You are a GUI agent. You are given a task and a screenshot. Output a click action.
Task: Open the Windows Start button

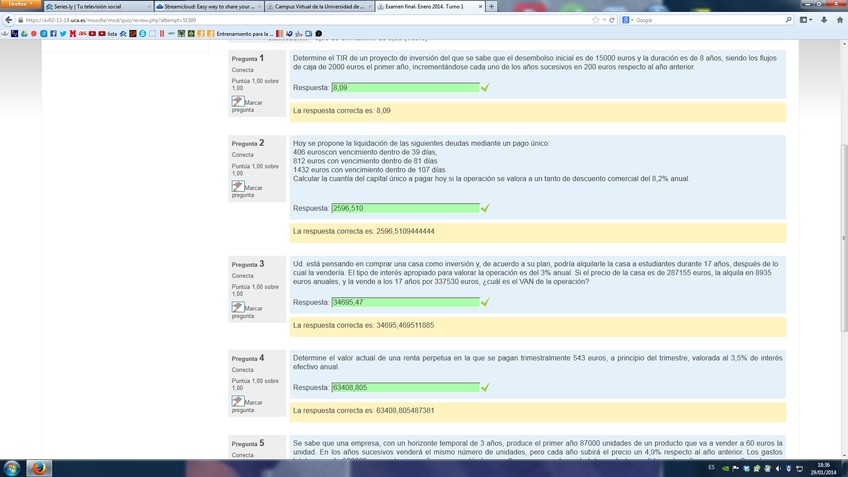point(11,468)
